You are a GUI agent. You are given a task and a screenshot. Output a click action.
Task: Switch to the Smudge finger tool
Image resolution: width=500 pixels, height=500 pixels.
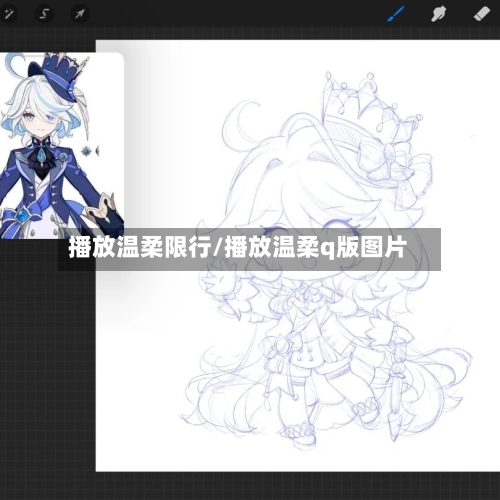click(439, 14)
